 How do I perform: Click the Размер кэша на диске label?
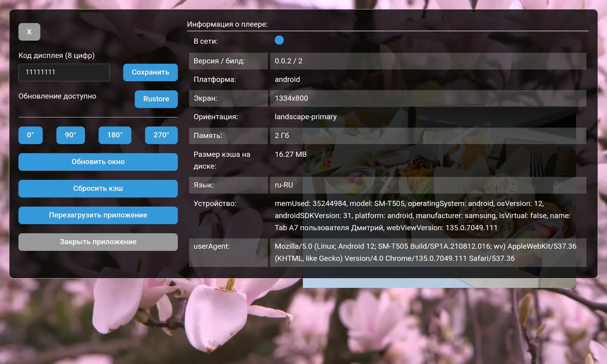coord(222,160)
